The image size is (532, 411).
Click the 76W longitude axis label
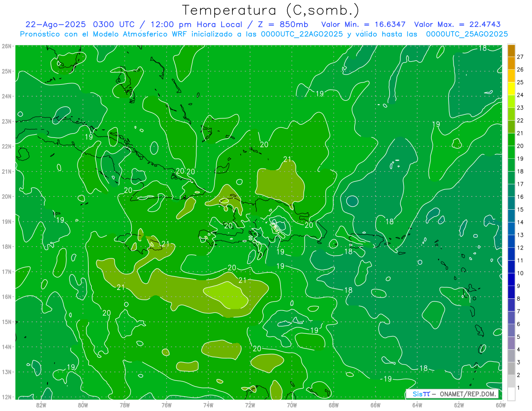(166, 405)
